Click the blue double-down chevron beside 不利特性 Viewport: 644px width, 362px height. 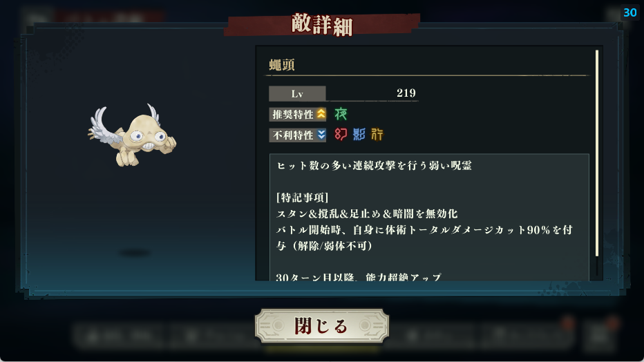pos(321,135)
